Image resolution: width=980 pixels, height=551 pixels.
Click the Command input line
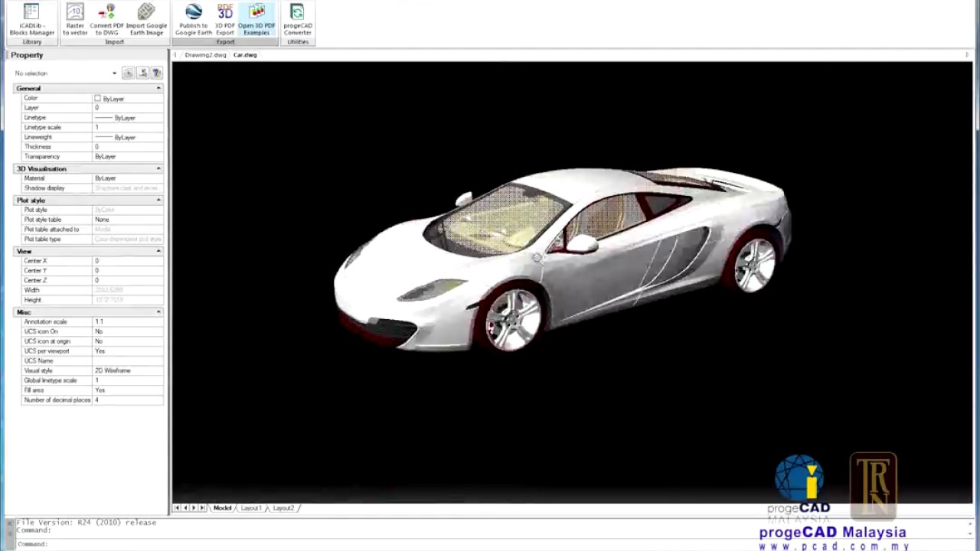click(490, 544)
